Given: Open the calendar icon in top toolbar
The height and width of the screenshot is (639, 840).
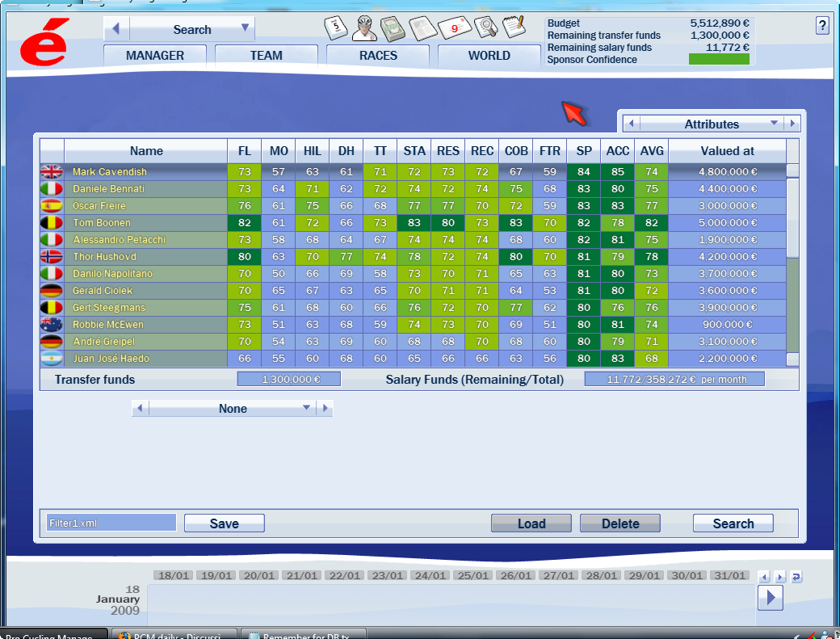Looking at the screenshot, I should [x=335, y=27].
